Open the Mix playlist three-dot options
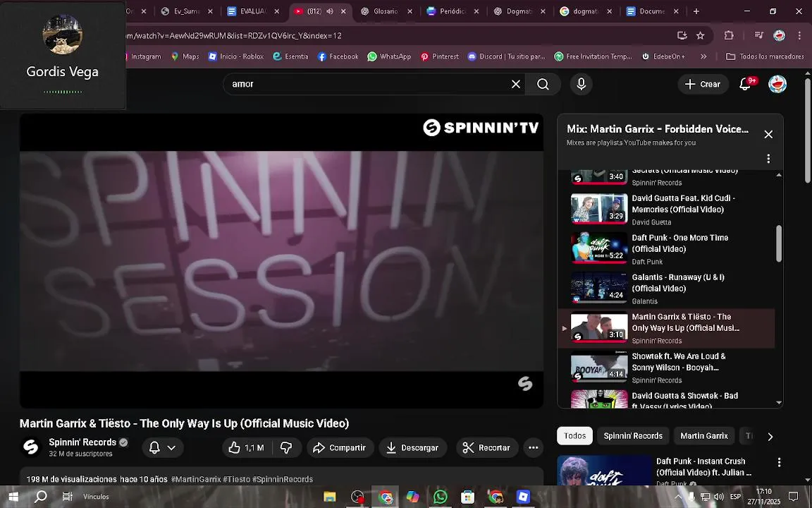Viewport: 812px width, 508px height. [768, 159]
